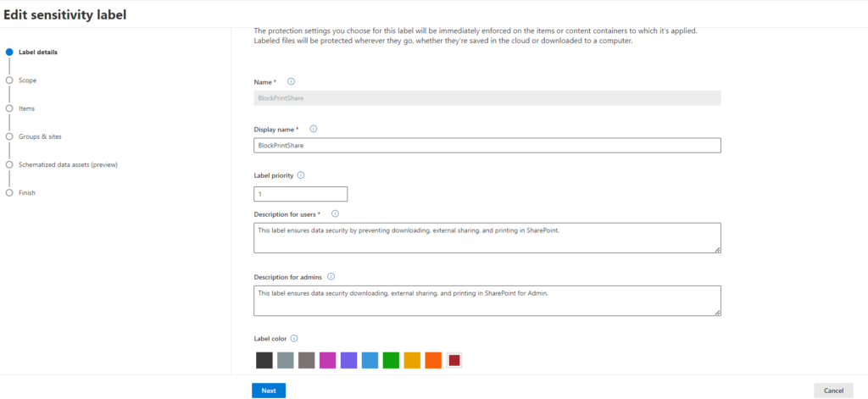Click info icon next to Description for admins
This screenshot has height=399, width=868.
[331, 276]
